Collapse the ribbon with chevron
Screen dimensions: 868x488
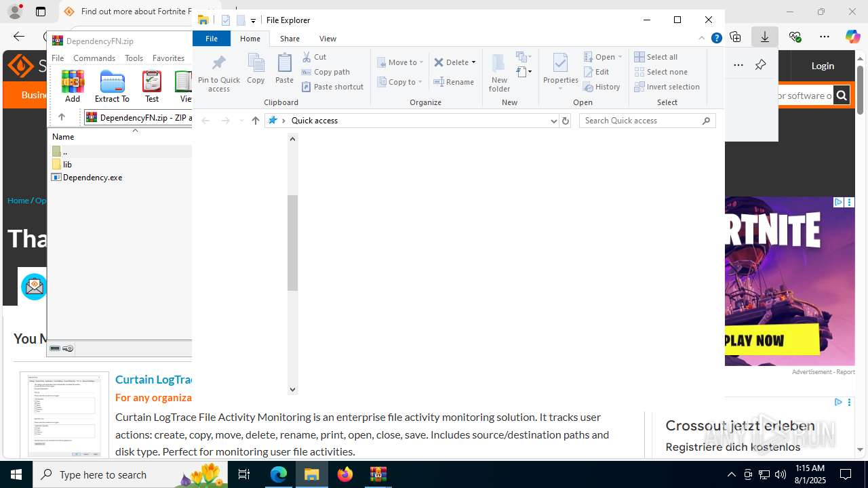tap(702, 39)
